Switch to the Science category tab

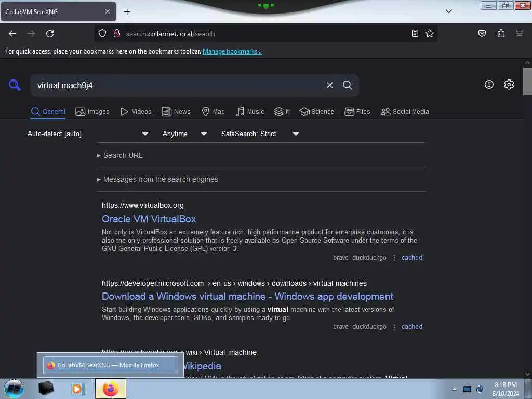pyautogui.click(x=316, y=112)
